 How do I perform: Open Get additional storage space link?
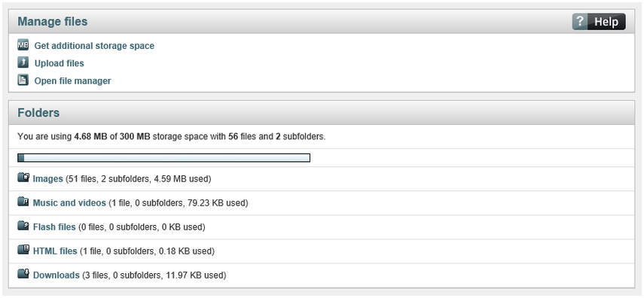tap(94, 46)
